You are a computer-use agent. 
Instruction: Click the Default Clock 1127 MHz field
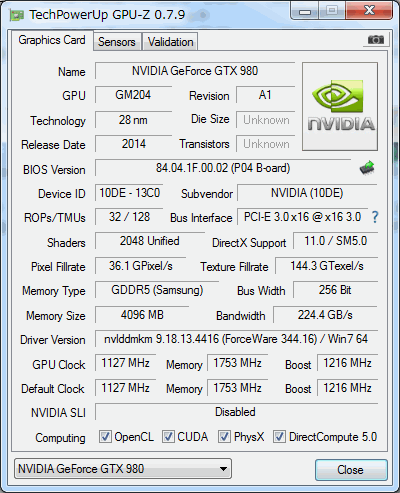tap(126, 388)
